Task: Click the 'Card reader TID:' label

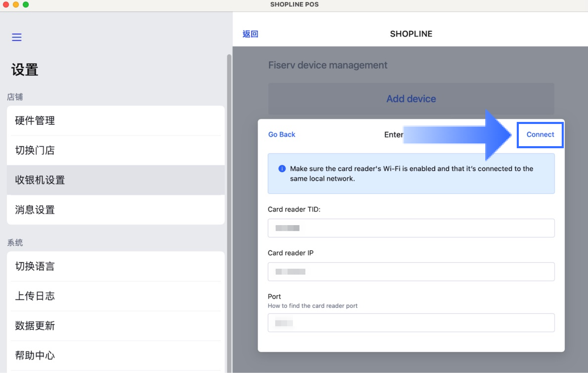Action: click(294, 210)
